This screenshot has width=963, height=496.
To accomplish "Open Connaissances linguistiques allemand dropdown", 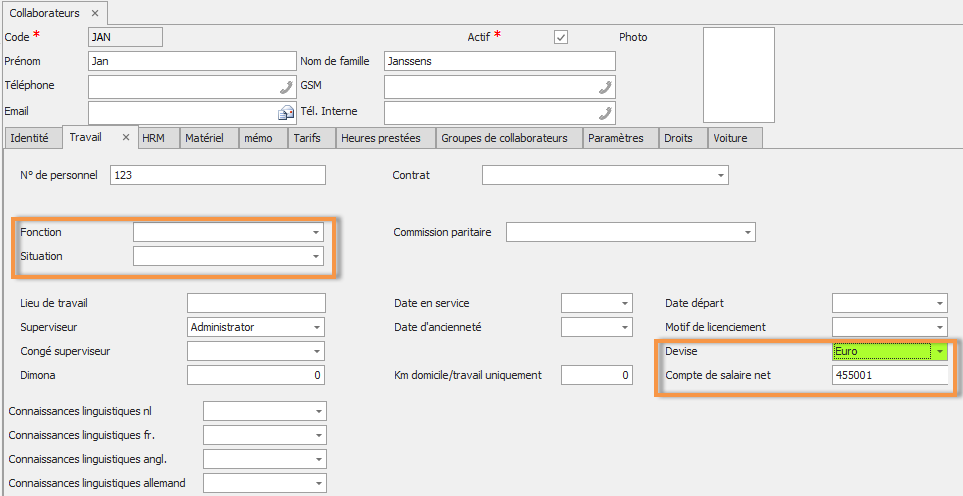I will coord(319,483).
